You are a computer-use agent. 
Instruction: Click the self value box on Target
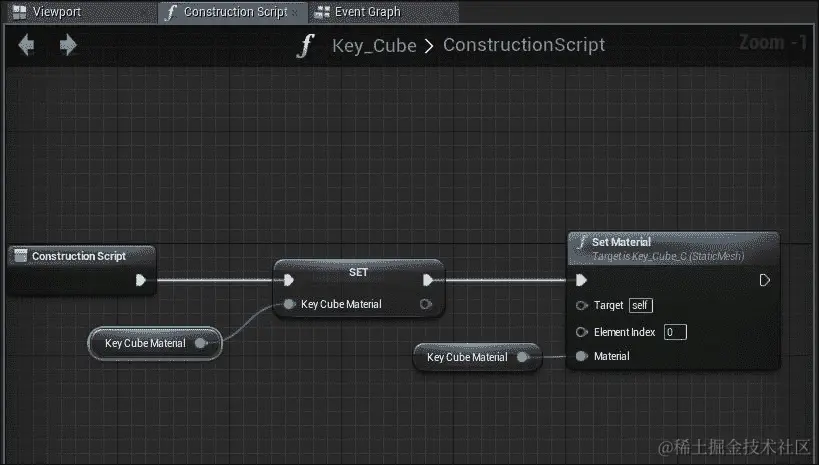point(641,305)
